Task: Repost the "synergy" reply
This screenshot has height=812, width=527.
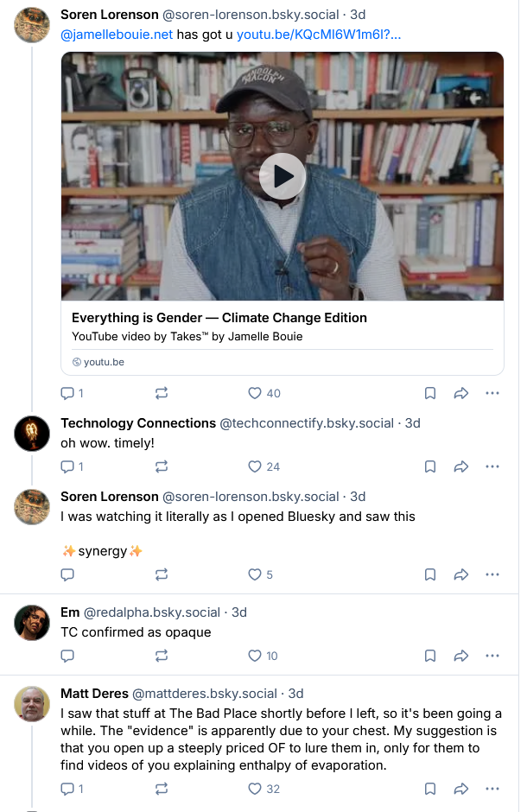Action: pyautogui.click(x=161, y=574)
